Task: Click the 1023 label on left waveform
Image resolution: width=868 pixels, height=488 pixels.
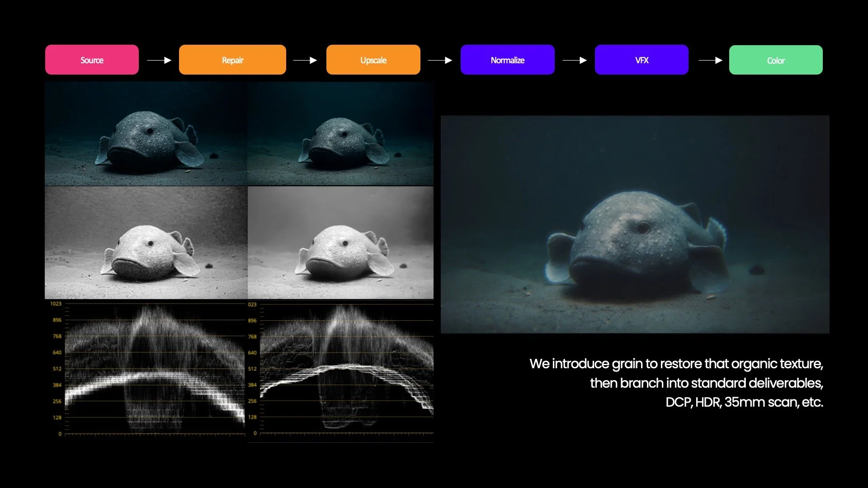Action: pos(56,304)
